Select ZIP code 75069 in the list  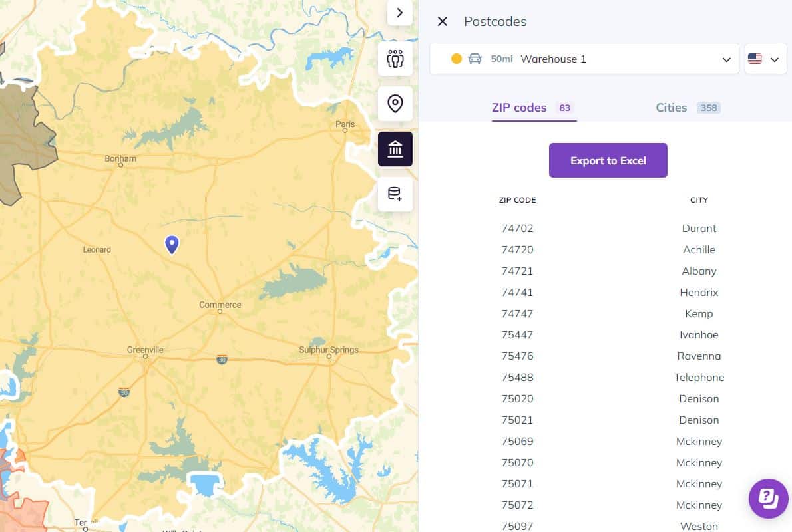(x=517, y=441)
